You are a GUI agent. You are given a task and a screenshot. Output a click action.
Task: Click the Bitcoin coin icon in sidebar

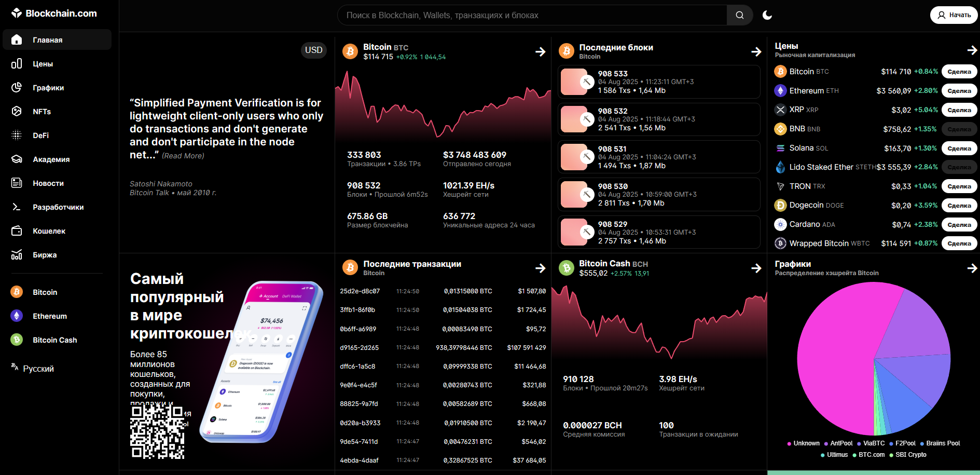pos(17,292)
